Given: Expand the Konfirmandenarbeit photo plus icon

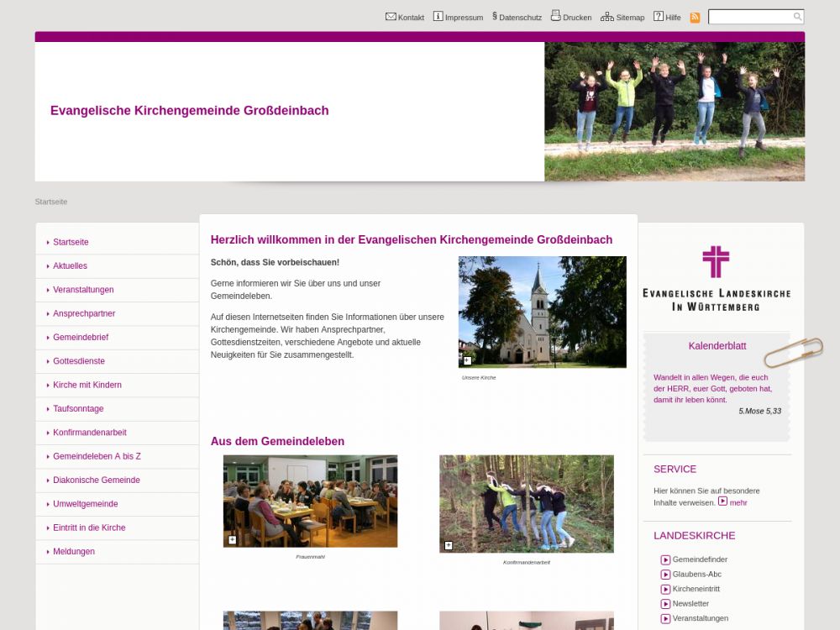Looking at the screenshot, I should [449, 545].
